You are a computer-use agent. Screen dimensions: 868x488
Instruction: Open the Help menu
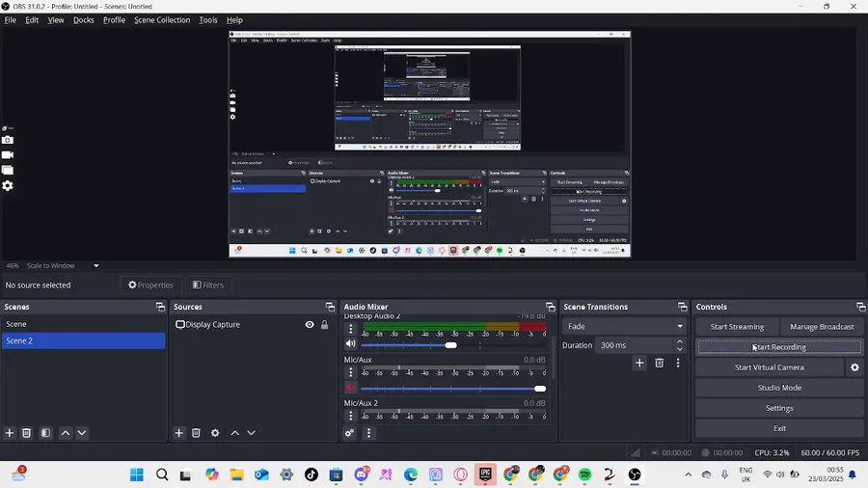pyautogui.click(x=234, y=20)
